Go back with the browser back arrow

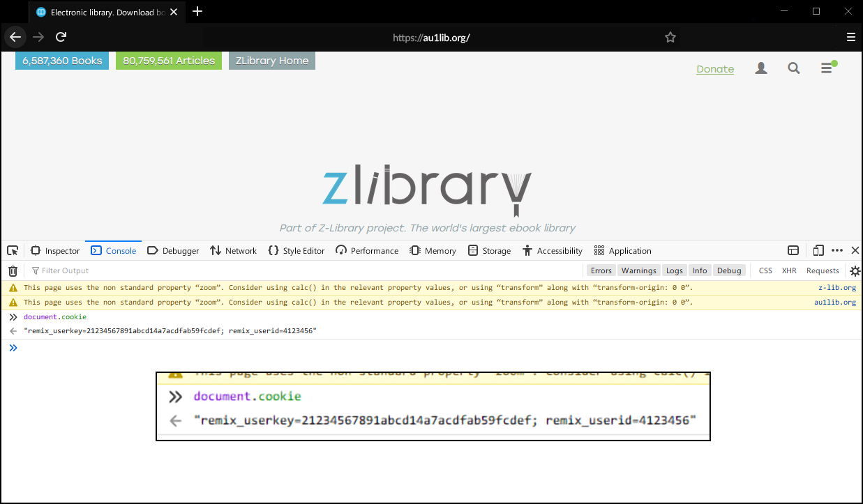click(x=15, y=37)
